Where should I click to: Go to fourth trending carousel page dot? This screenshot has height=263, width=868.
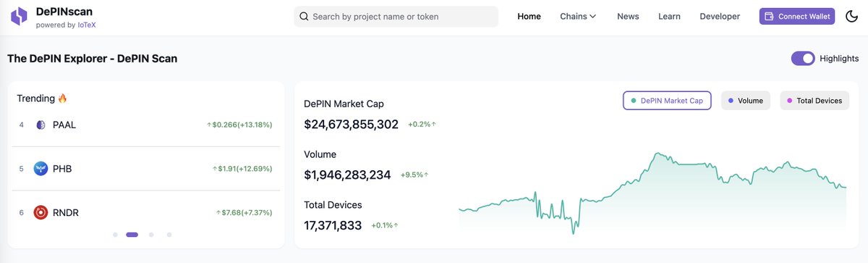(x=169, y=235)
